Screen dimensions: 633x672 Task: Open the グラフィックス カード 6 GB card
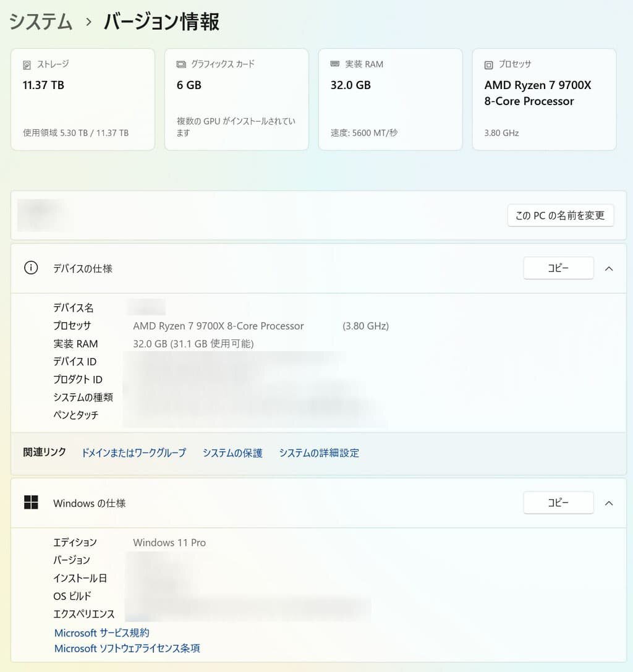[237, 100]
